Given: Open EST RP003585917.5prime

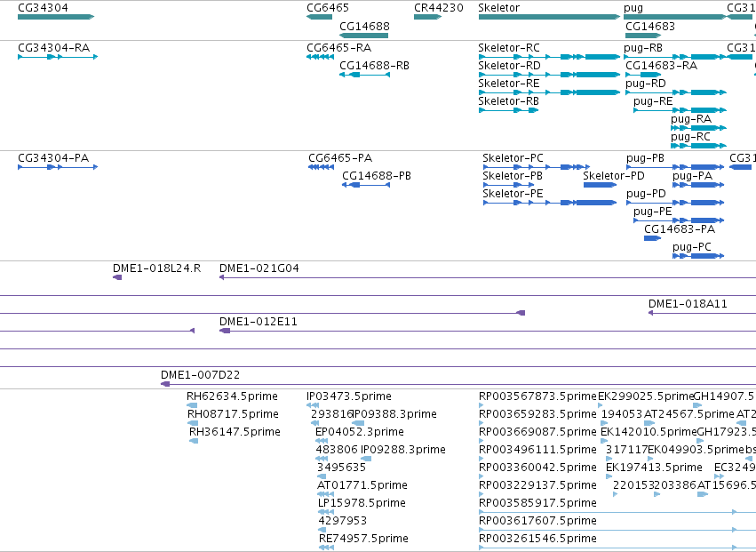Looking at the screenshot, I should pos(537,504).
